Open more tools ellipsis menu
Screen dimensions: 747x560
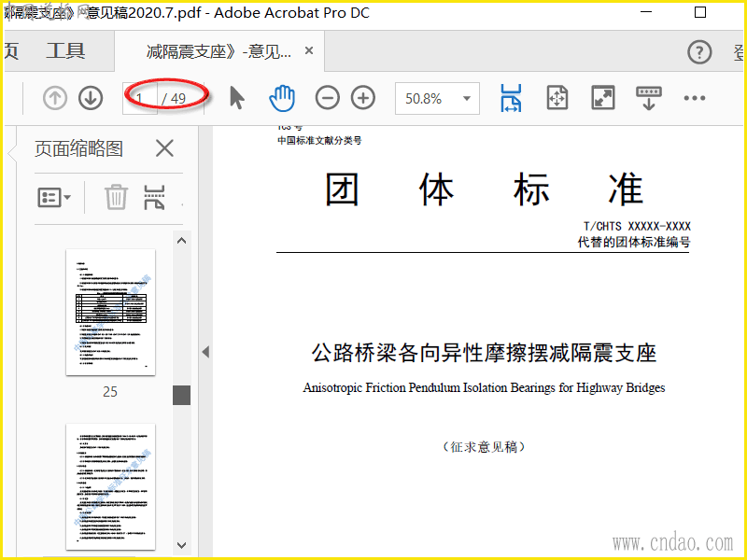point(694,98)
